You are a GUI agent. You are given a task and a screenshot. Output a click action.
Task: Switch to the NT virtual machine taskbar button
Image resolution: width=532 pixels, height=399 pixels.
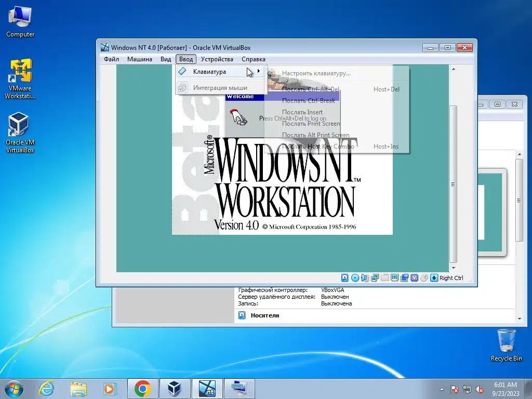(207, 389)
